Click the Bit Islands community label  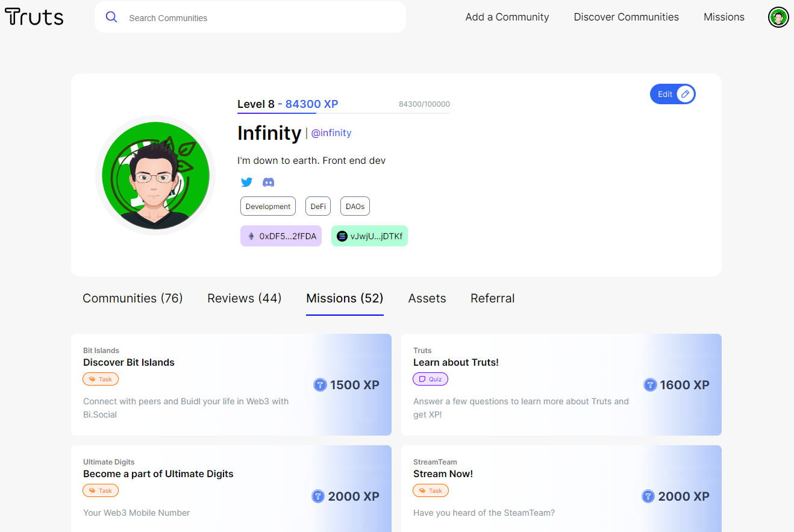pos(101,351)
